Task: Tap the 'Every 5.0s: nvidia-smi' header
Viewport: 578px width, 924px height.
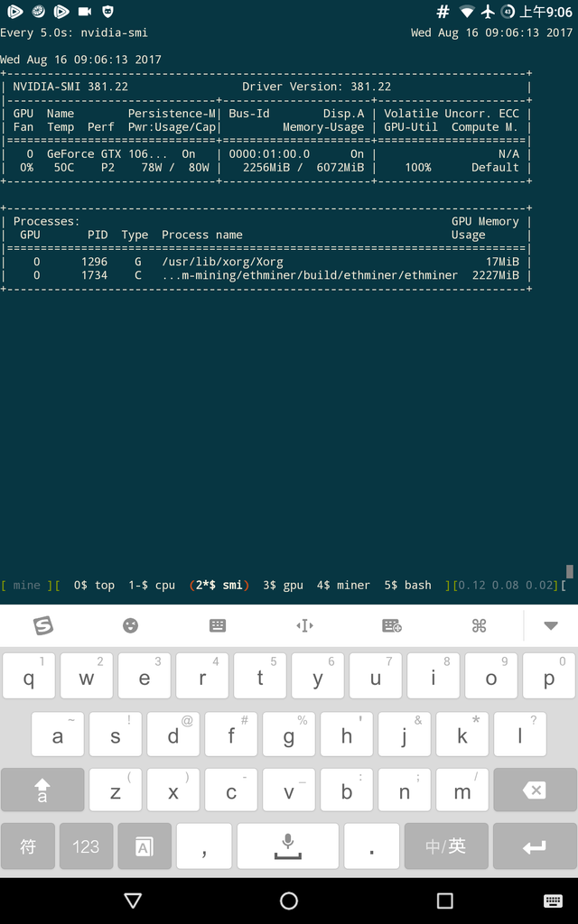Action: click(74, 33)
